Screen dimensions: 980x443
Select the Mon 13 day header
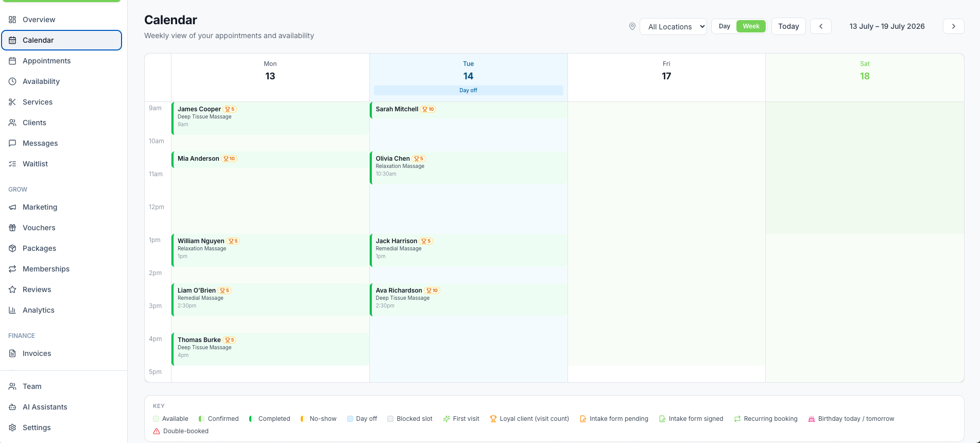point(270,77)
